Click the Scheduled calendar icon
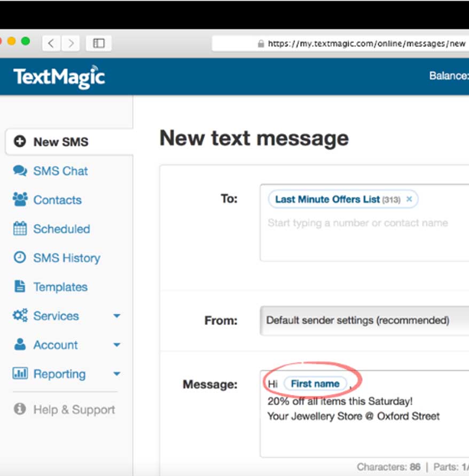This screenshot has width=469, height=476. click(x=20, y=229)
